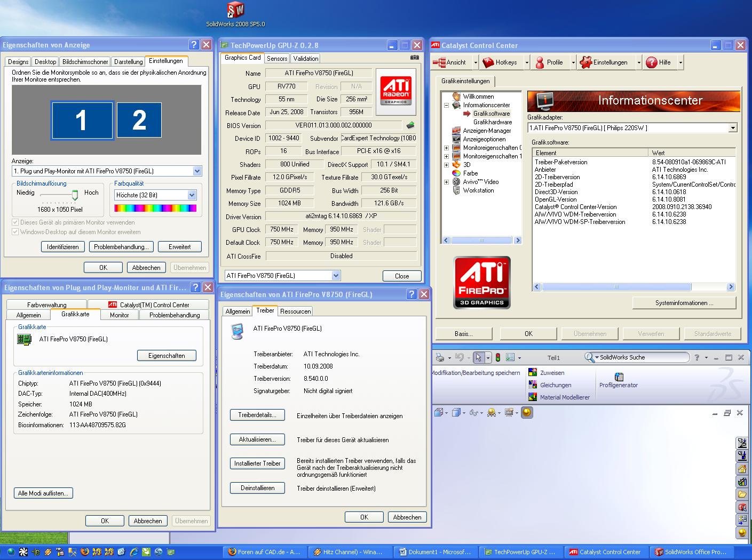Select Grafikhardware in the Catalyst tree

(493, 122)
